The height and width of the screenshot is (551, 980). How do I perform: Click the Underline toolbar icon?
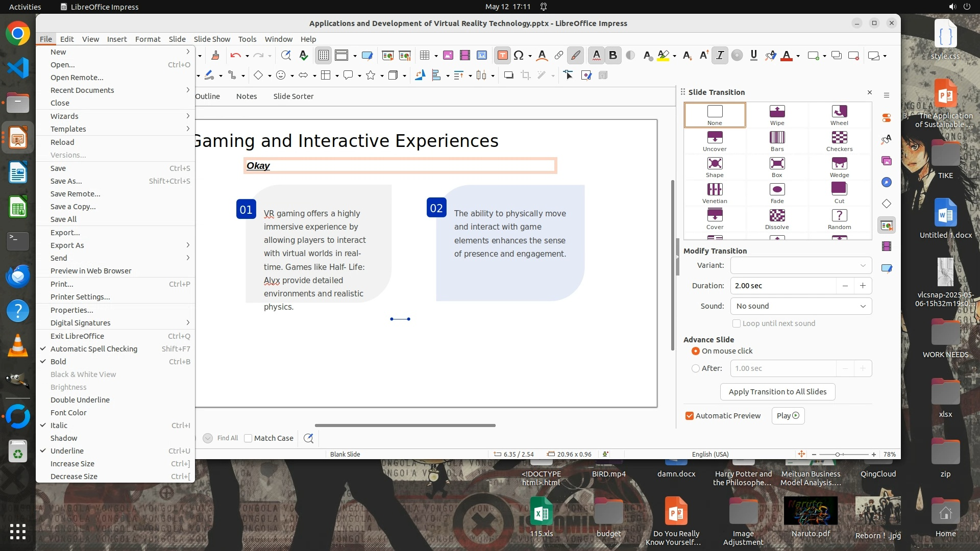(x=753, y=56)
